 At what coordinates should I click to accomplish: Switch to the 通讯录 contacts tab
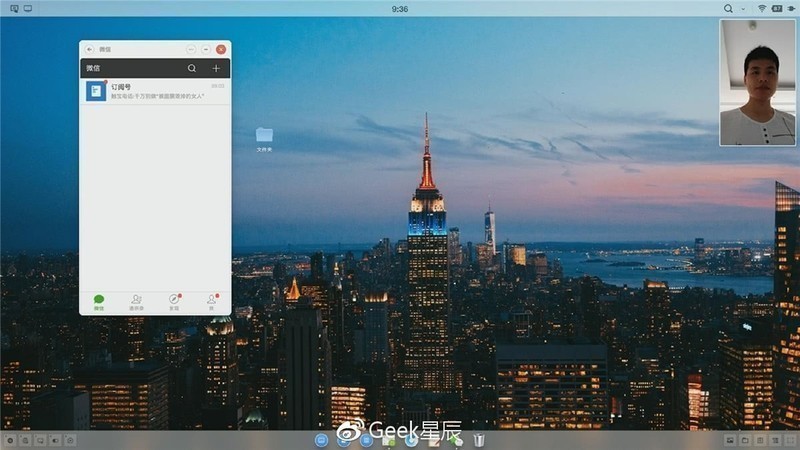(136, 303)
